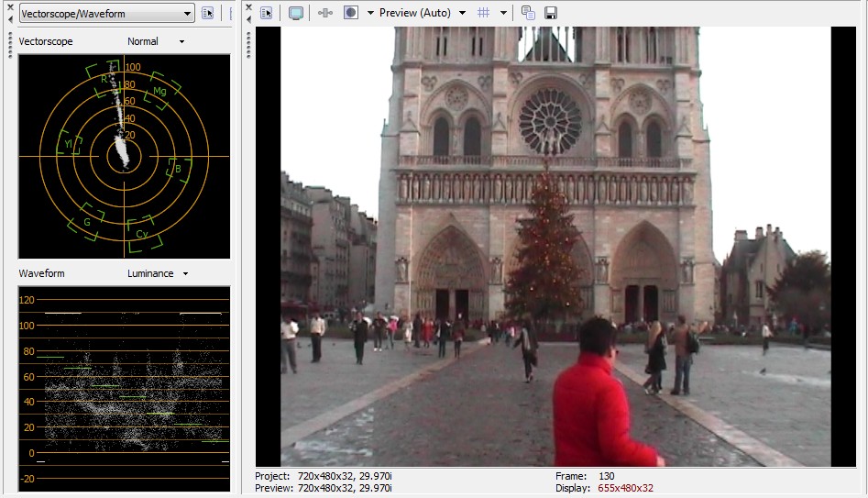868x498 pixels.
Task: Close the Video Scopes panel
Action: [x=10, y=7]
